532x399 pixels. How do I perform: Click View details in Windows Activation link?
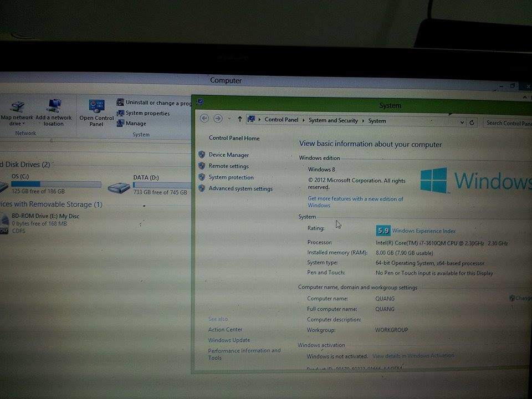(x=413, y=356)
